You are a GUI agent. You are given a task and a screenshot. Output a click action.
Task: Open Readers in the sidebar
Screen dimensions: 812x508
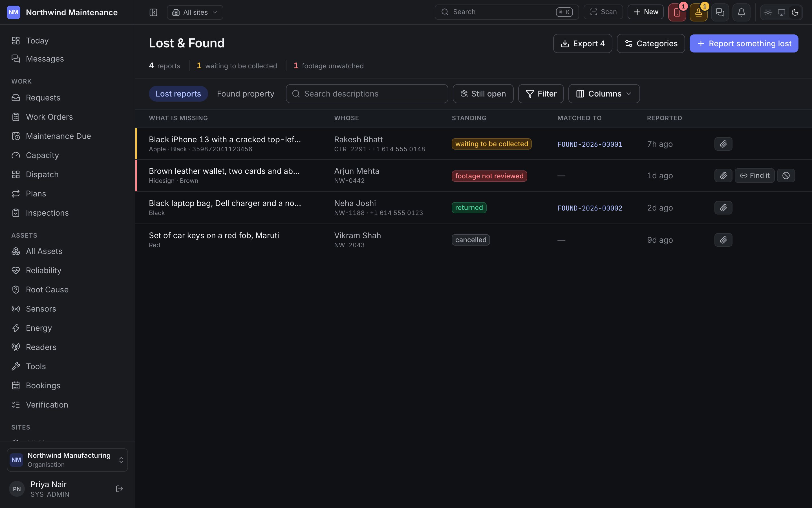pos(67,347)
